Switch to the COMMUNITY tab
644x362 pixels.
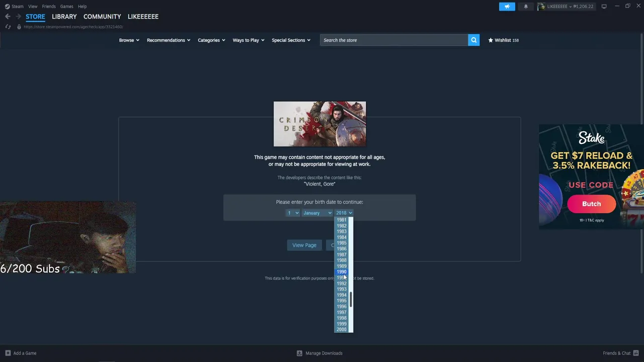pyautogui.click(x=102, y=17)
